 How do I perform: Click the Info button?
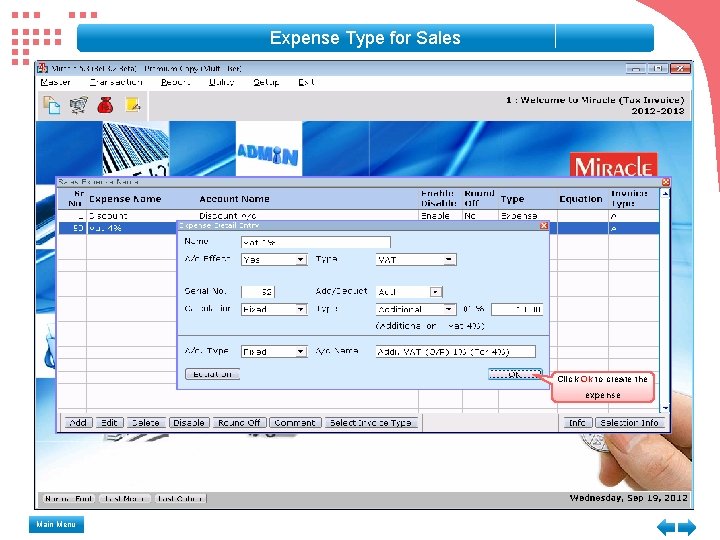pyautogui.click(x=577, y=422)
